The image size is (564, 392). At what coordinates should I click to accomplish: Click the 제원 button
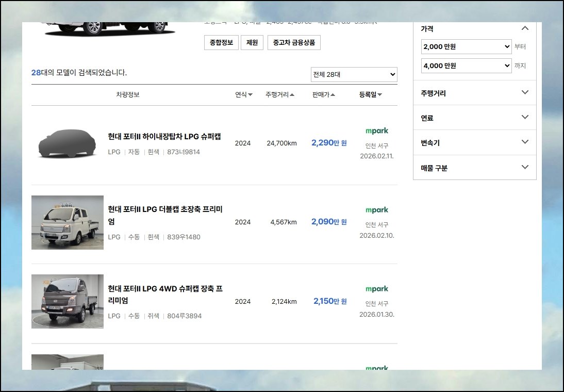tap(252, 42)
